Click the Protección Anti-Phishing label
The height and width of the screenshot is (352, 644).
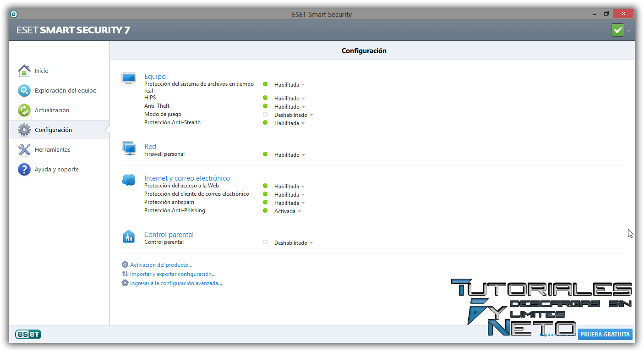pyautogui.click(x=175, y=211)
